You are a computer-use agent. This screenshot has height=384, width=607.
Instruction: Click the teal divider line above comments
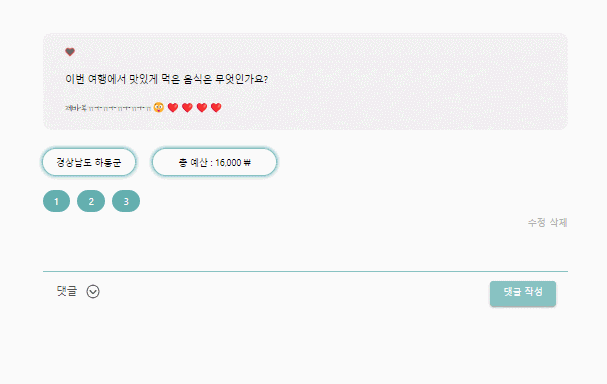pyautogui.click(x=305, y=271)
